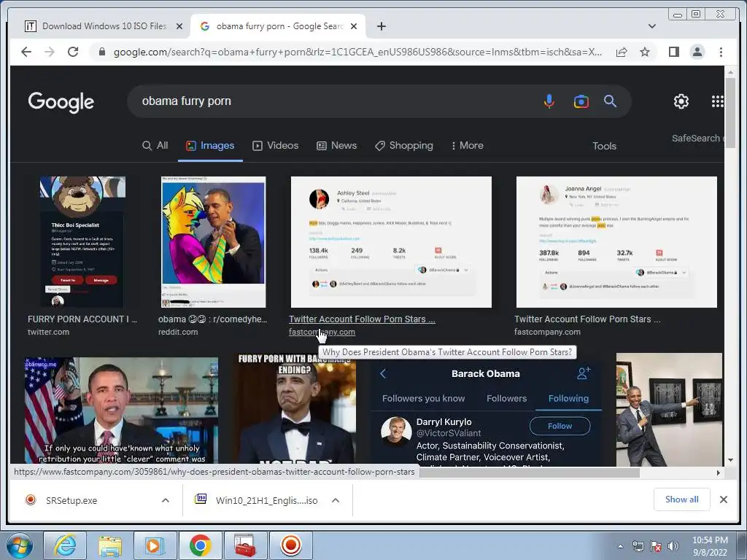Switch to Download Windows 10 ISO Files tab
This screenshot has height=560, width=747.
(x=102, y=26)
